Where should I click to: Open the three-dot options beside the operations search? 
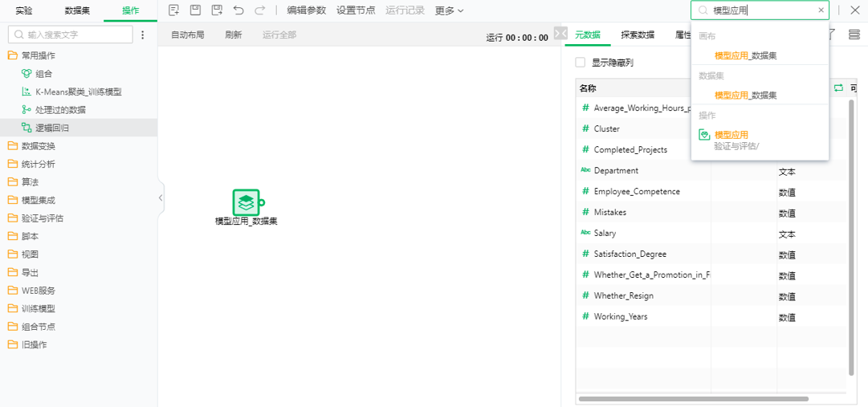point(143,35)
